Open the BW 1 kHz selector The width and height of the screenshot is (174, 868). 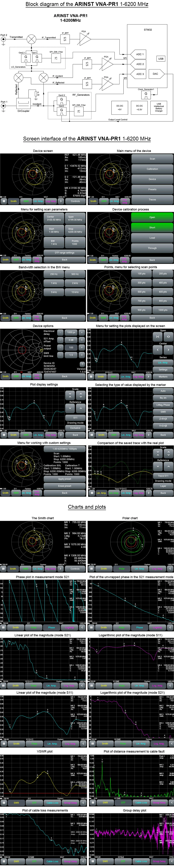[x=54, y=243]
